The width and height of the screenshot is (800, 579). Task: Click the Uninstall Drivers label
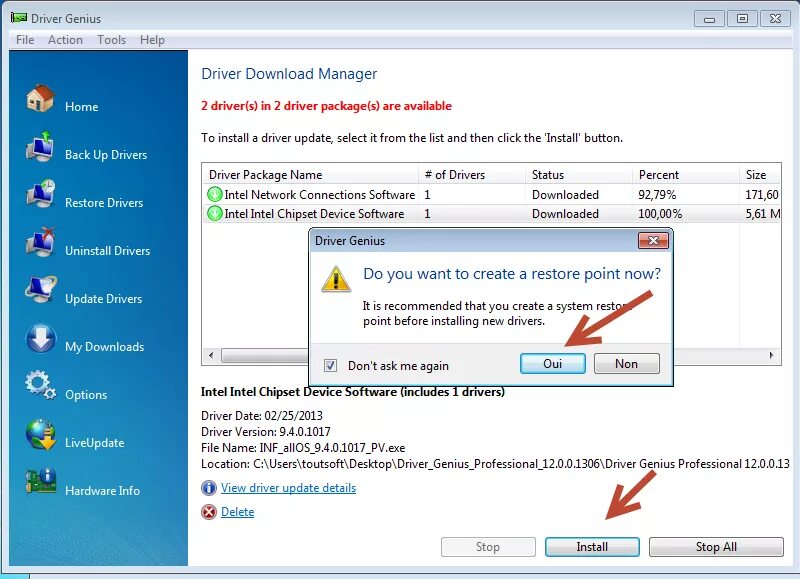[x=108, y=250]
